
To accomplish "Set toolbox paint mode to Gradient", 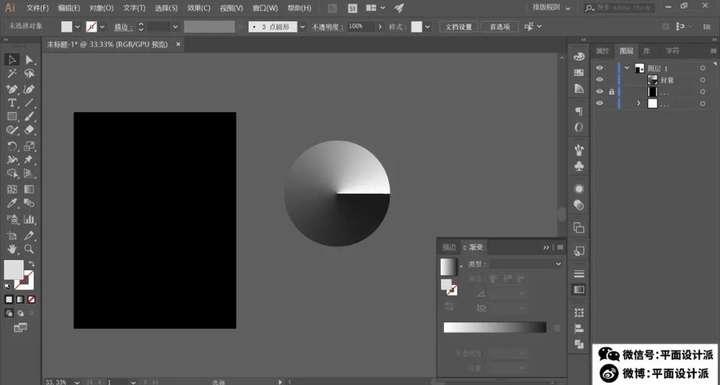I will (x=20, y=300).
